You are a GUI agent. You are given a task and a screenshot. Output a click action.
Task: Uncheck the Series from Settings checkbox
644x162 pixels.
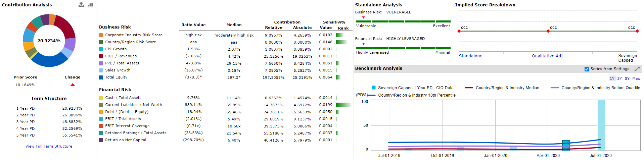(587, 69)
